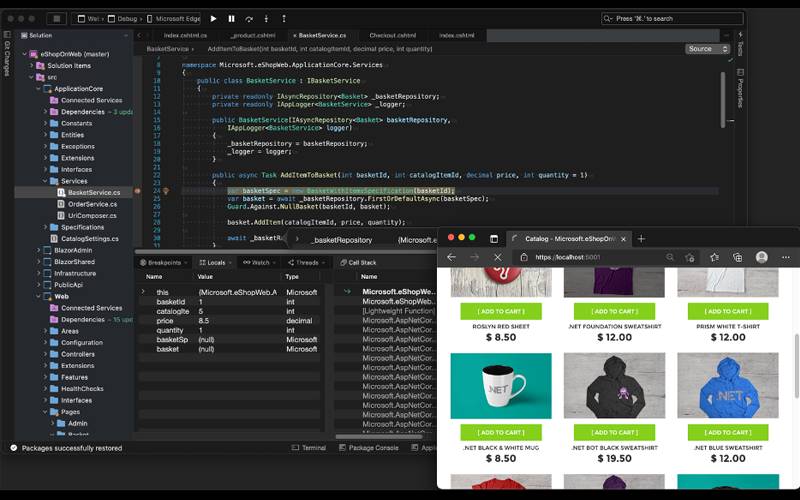Click the Step Over debug icon
The image size is (800, 500).
coord(250,18)
